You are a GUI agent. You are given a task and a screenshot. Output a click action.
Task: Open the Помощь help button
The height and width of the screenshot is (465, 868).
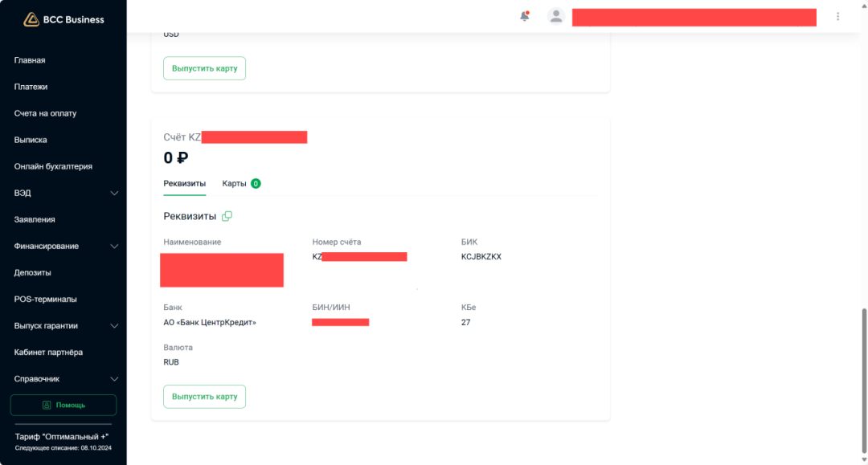point(63,405)
